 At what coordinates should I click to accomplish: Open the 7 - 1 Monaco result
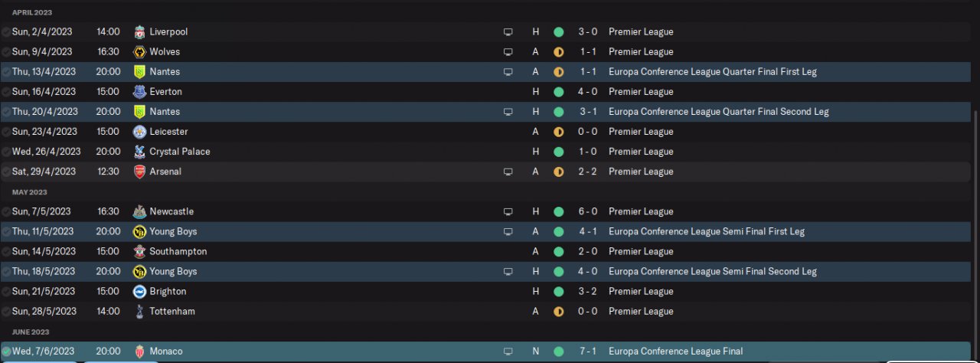[588, 352]
